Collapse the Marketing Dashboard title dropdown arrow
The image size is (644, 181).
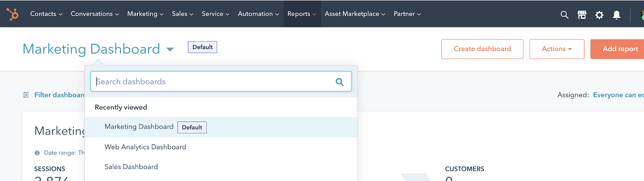(170, 49)
